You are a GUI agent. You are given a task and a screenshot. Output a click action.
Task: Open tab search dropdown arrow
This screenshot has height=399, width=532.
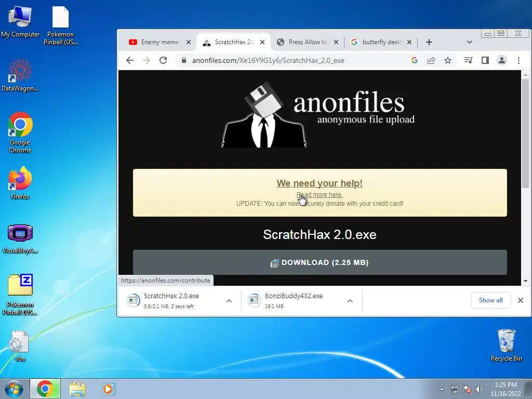(x=470, y=42)
